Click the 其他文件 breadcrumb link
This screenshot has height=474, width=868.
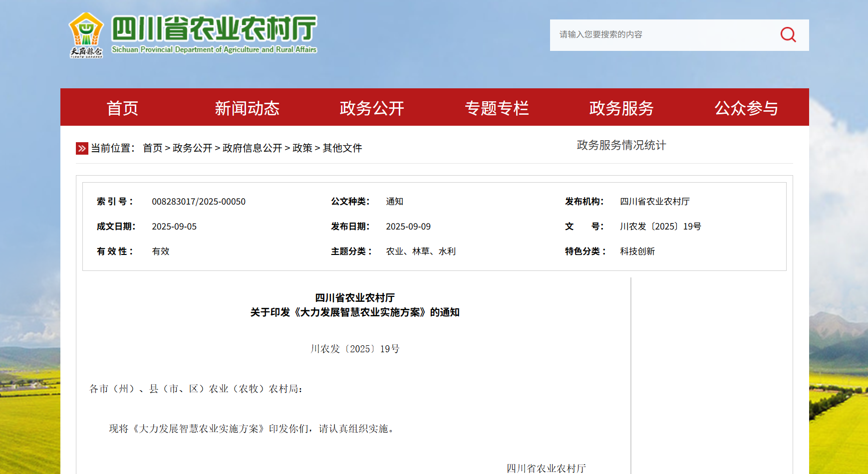pyautogui.click(x=342, y=148)
